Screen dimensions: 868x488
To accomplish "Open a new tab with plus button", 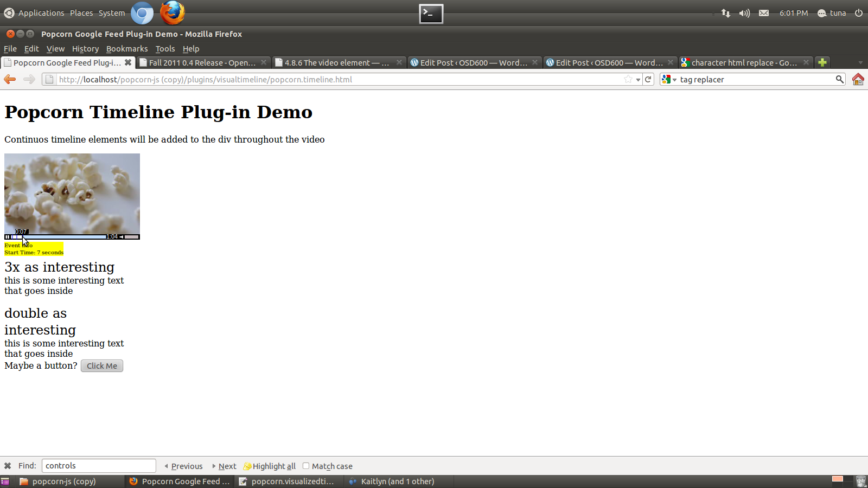I will click(x=822, y=62).
